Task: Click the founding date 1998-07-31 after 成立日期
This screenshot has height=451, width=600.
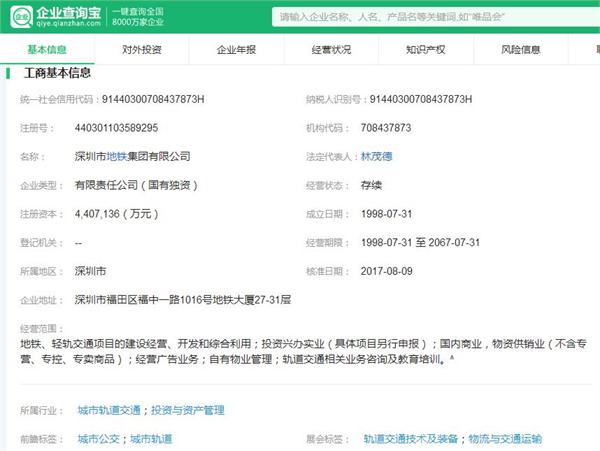Action: click(x=386, y=214)
